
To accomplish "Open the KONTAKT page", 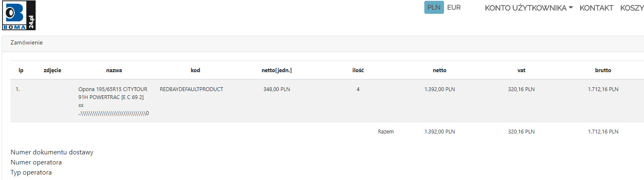I will click(x=596, y=8).
